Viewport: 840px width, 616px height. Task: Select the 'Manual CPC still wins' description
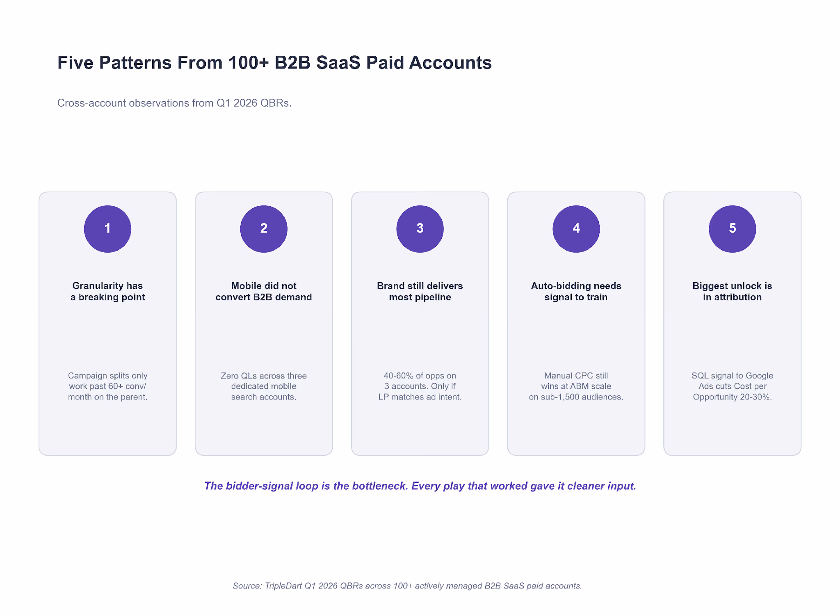pos(576,386)
